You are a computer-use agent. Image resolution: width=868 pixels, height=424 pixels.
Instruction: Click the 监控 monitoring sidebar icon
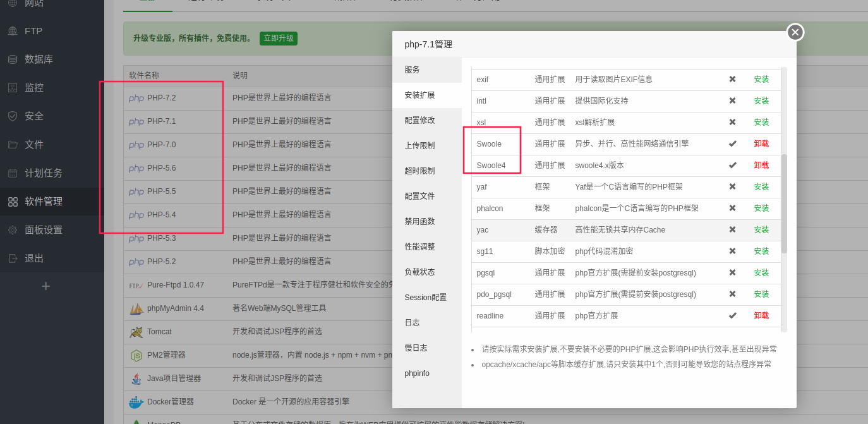[13, 88]
